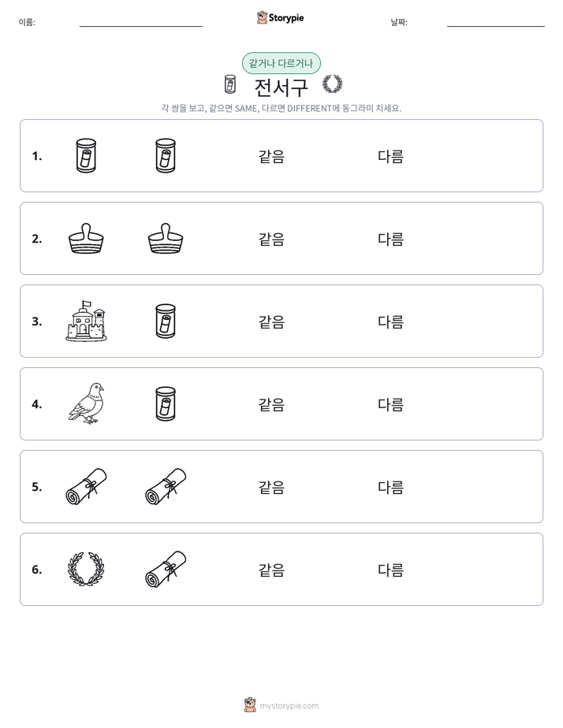Click the laurel wreath picture in row 6

87,569
